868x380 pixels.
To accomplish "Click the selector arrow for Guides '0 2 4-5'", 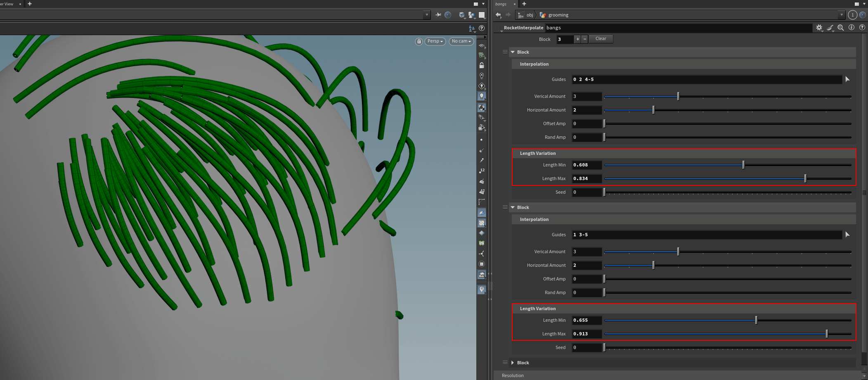I will click(x=847, y=79).
